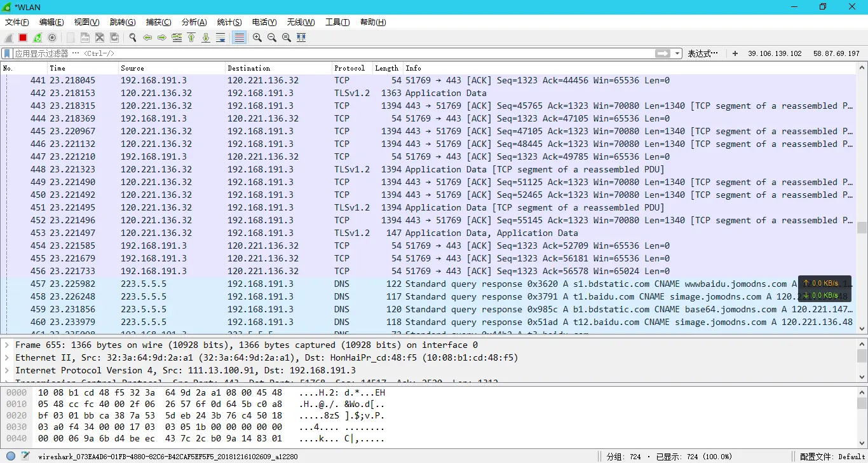Open the recent display filters dropdown
The image size is (868, 463).
tap(677, 53)
